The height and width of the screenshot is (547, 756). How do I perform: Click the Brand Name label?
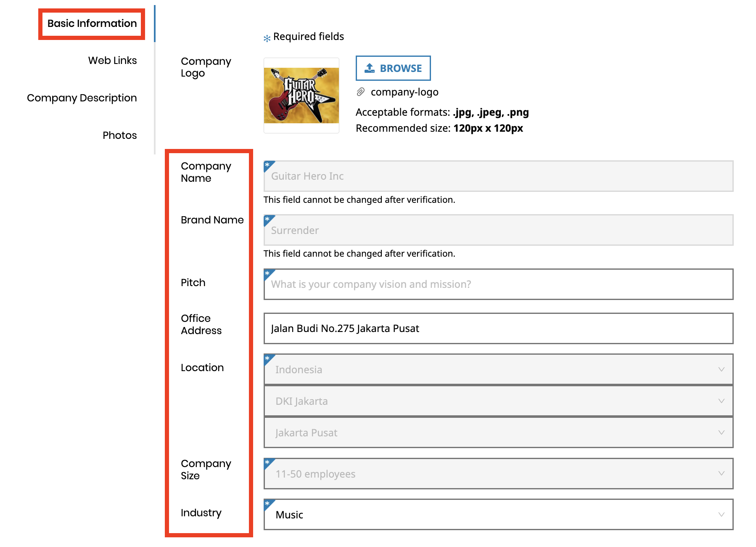pos(212,220)
